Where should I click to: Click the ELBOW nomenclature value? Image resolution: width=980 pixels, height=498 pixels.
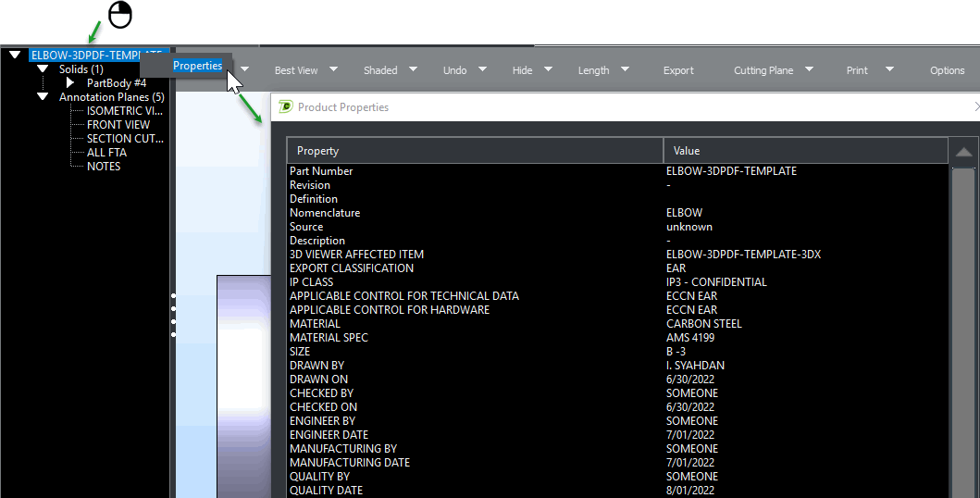coord(685,213)
